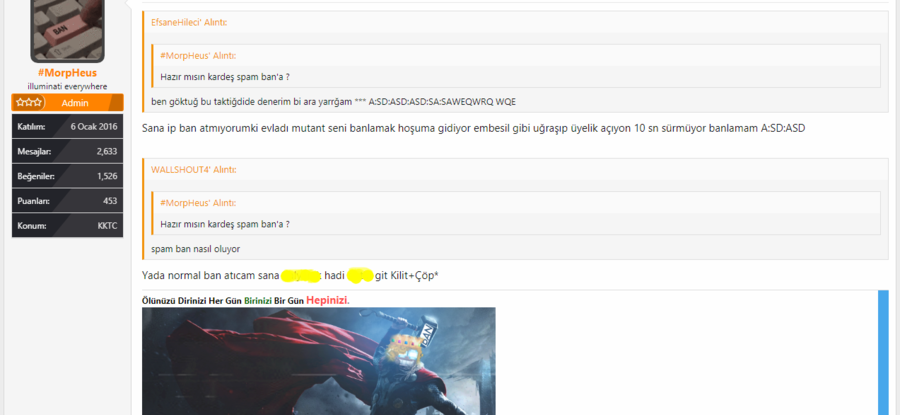Image resolution: width=900 pixels, height=415 pixels.
Task: Open WALLSHOUT4' Alıntı quote header
Action: pos(193,170)
